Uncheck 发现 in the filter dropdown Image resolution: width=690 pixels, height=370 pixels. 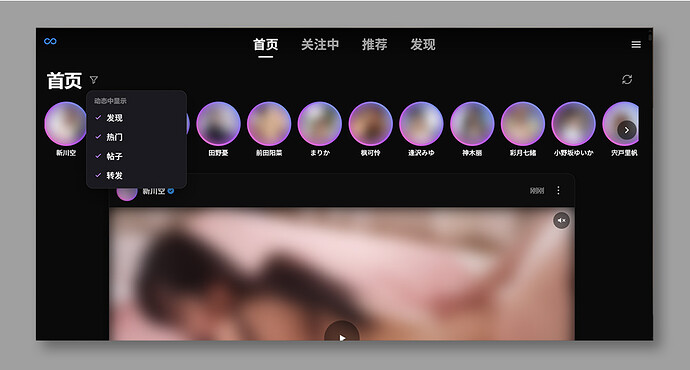click(x=136, y=118)
